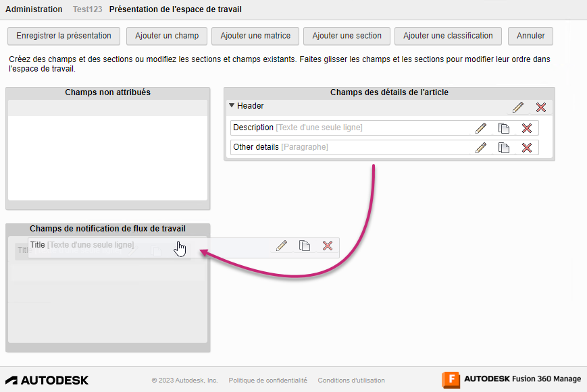Screen dimensions: 587x392
Task: Edit the Other details field using the pencil icon
Action: coord(481,147)
